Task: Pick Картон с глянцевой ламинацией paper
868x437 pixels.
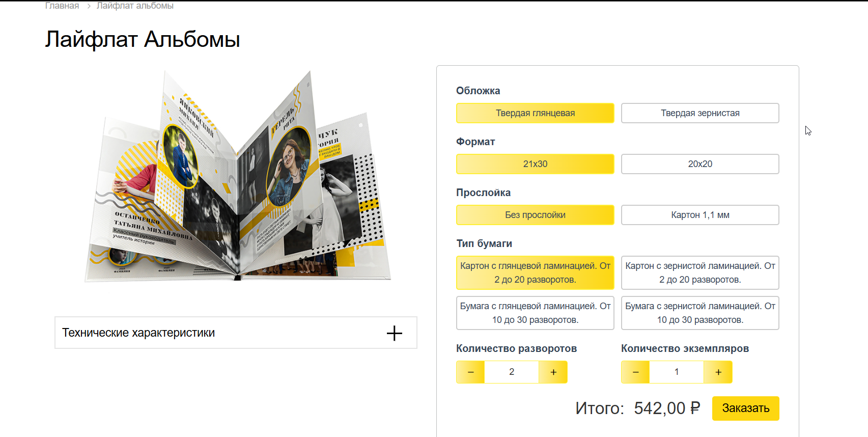Action: (535, 272)
